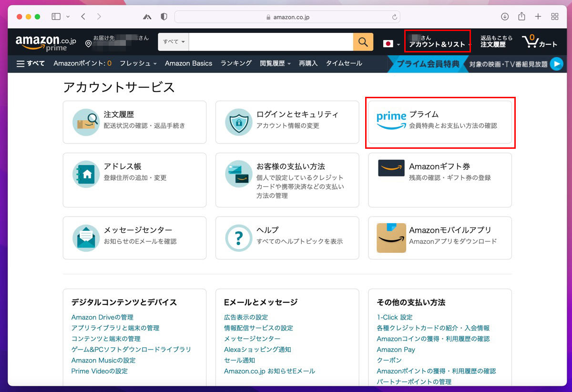Expand the sidebar options chevron in Safari toolbar
Viewport: 572px width, 392px height.
pyautogui.click(x=68, y=17)
